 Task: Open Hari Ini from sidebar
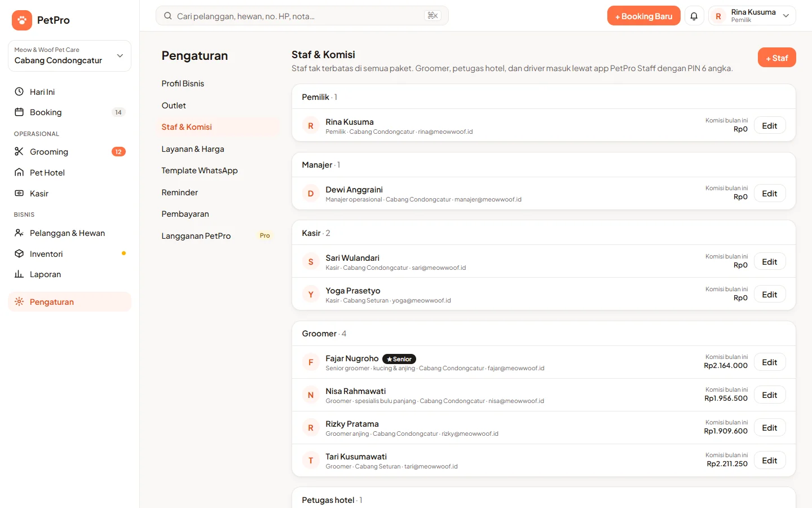pos(70,92)
